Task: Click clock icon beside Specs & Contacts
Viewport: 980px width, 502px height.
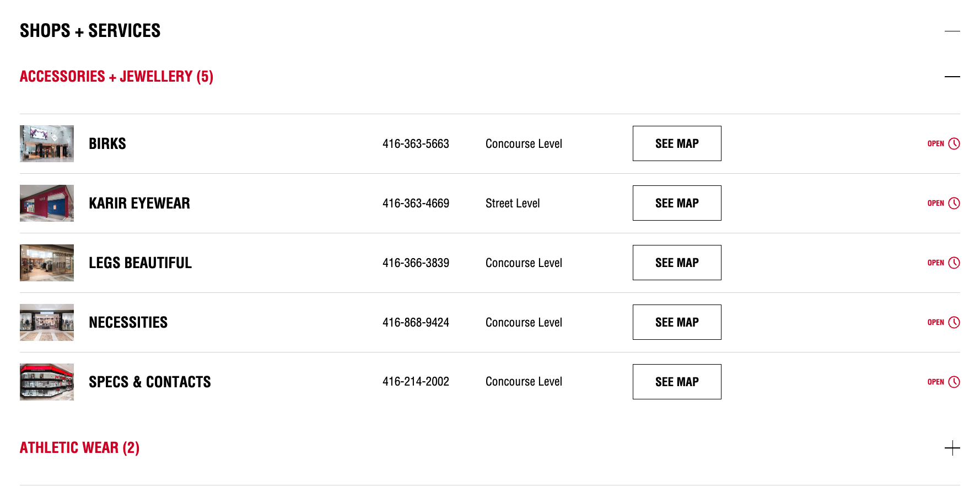Action: tap(954, 382)
